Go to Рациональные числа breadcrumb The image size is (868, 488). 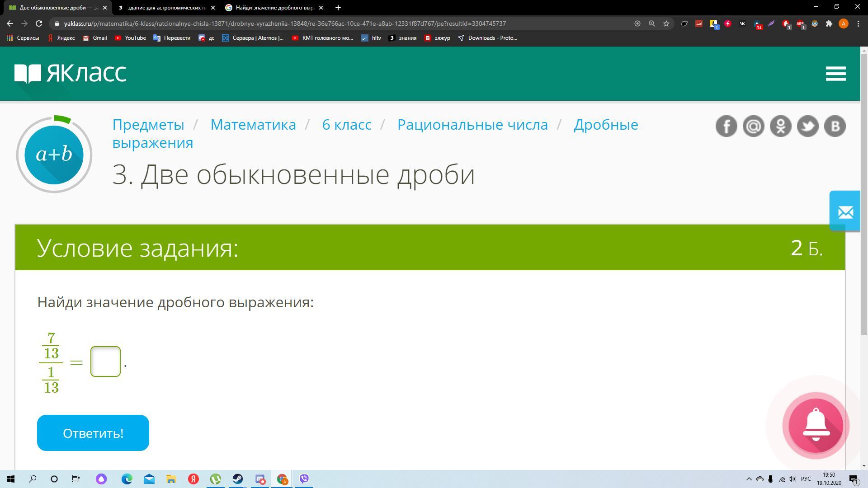click(x=472, y=125)
